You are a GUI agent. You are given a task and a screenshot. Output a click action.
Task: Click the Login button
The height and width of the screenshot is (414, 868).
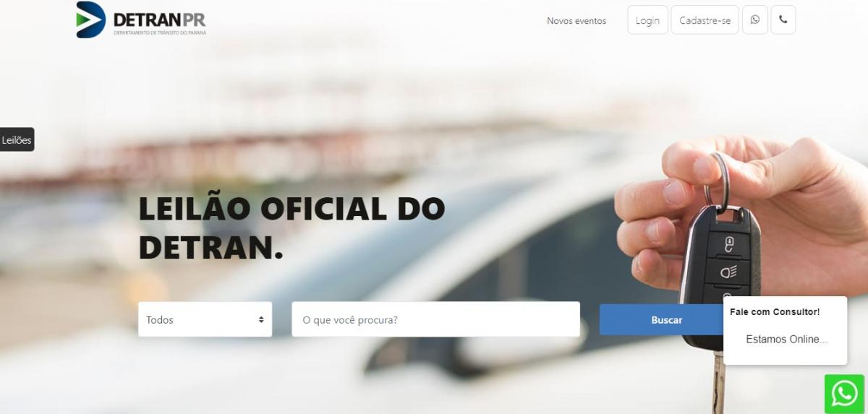pos(647,20)
